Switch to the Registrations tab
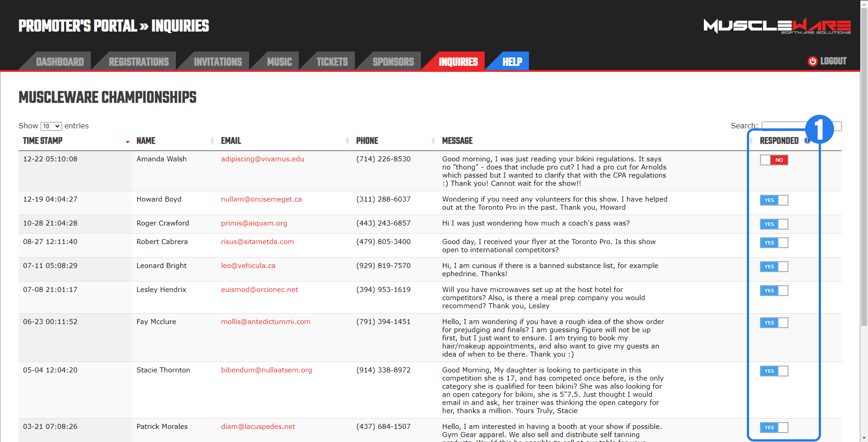Viewport: 868px width, 442px height. pos(138,62)
